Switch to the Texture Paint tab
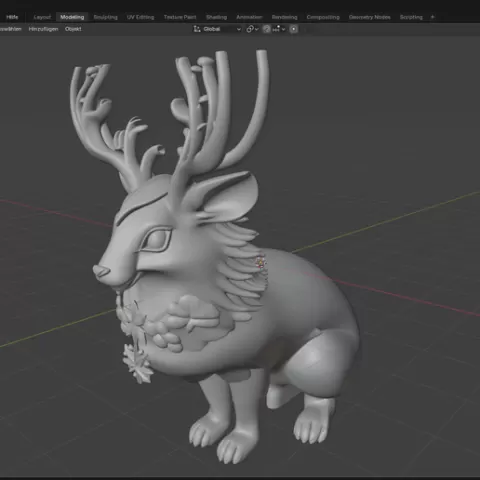The width and height of the screenshot is (480, 480). [x=180, y=17]
